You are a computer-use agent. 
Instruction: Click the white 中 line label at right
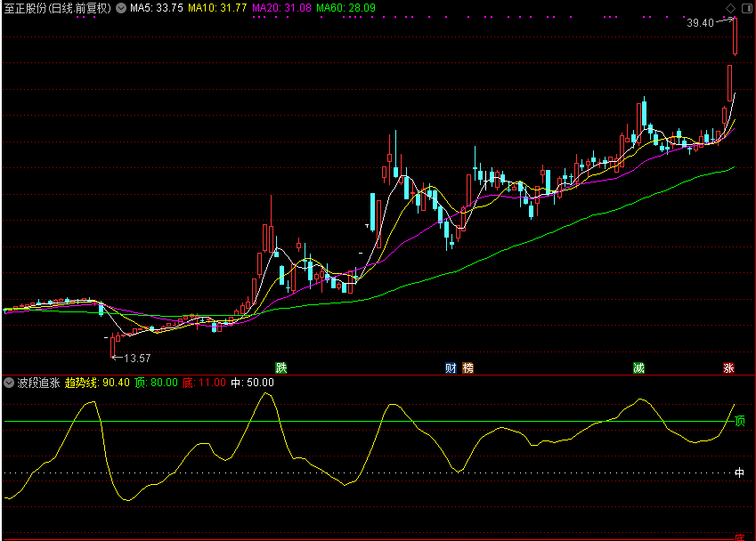pos(739,472)
